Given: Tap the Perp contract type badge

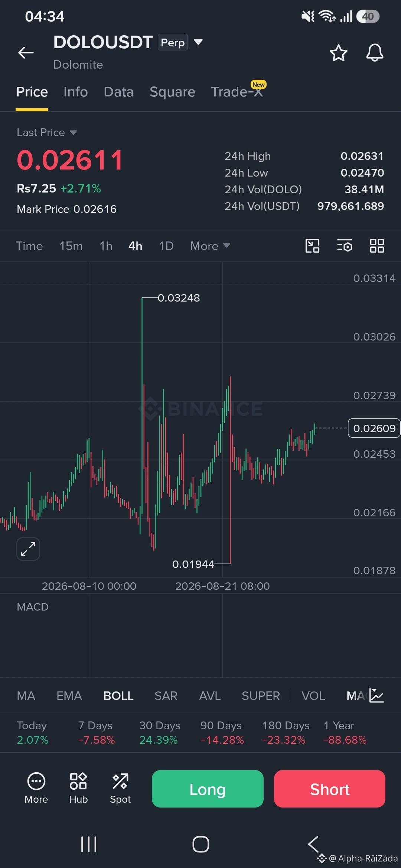Looking at the screenshot, I should (173, 42).
